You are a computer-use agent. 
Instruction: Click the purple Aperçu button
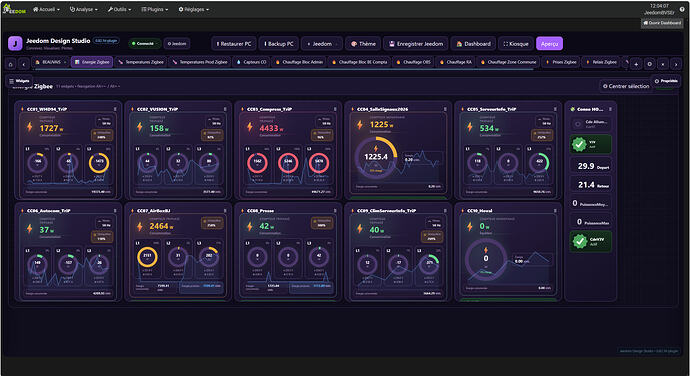[x=549, y=44]
